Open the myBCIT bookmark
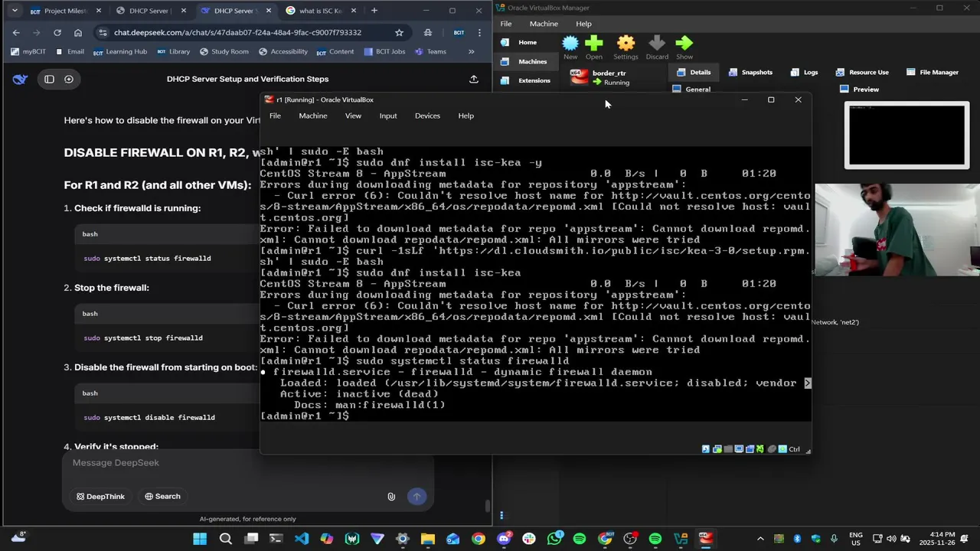 [x=28, y=51]
